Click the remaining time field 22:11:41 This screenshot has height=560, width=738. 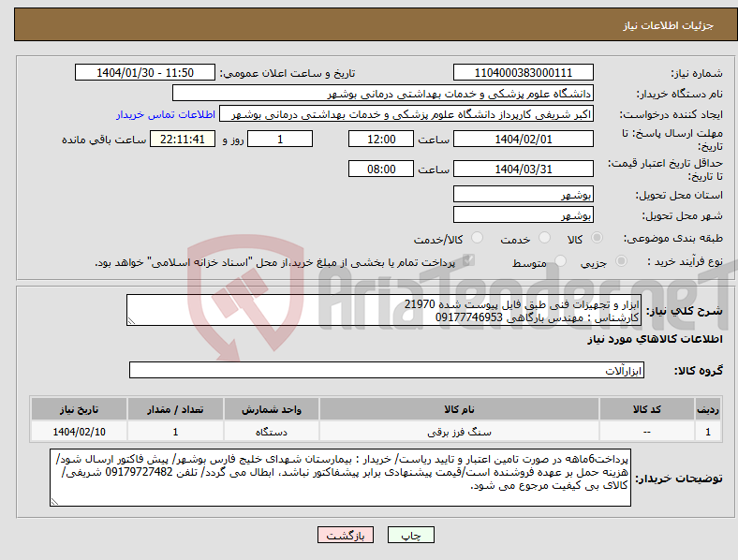coord(183,140)
